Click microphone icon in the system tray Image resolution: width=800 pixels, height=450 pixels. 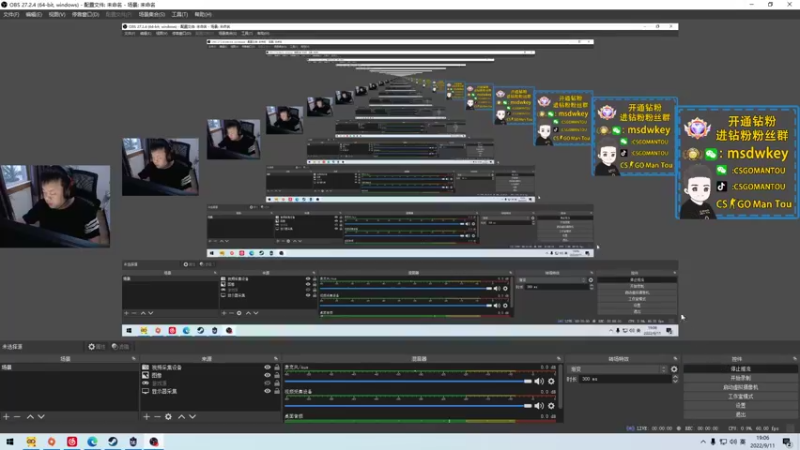pos(713,442)
